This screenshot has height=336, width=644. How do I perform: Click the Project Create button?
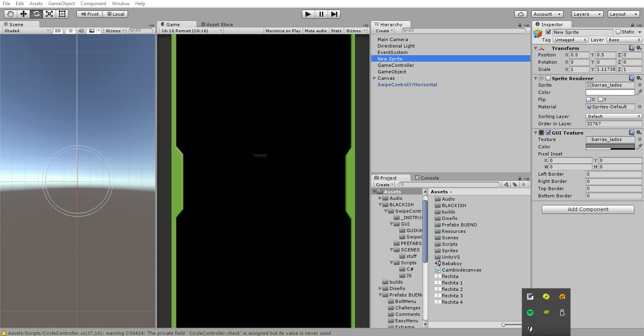[x=384, y=185]
